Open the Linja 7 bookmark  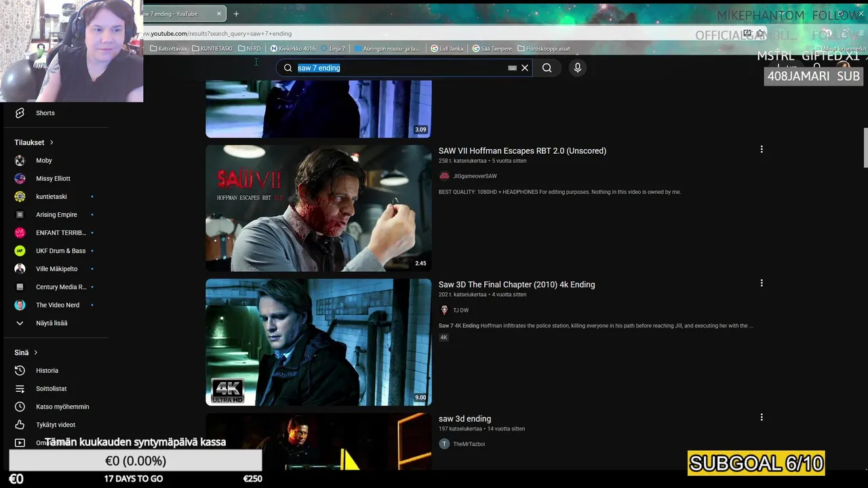click(333, 49)
